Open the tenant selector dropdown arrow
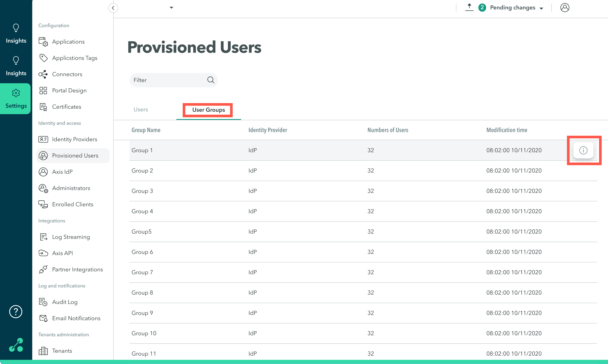This screenshot has height=364, width=608. tap(171, 8)
